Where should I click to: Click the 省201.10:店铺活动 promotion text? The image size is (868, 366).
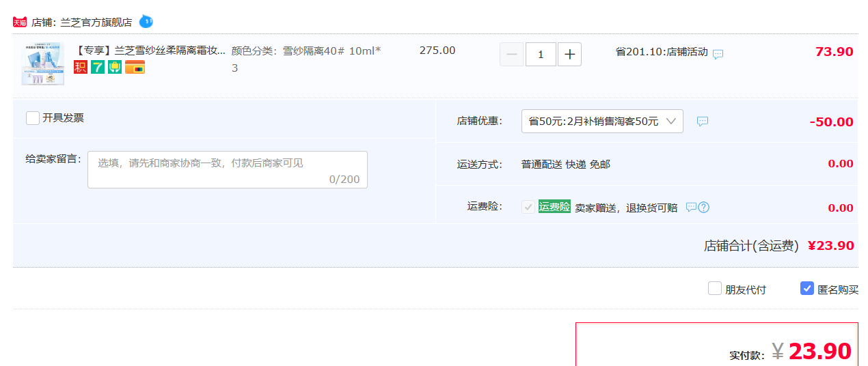(662, 52)
